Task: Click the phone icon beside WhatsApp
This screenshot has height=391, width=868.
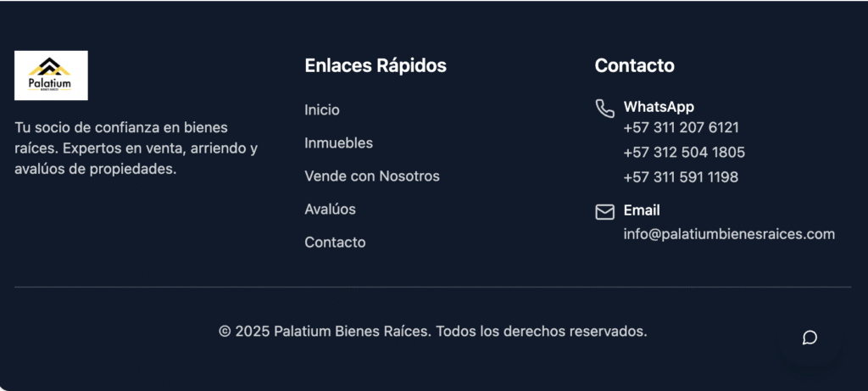Action: pos(604,109)
